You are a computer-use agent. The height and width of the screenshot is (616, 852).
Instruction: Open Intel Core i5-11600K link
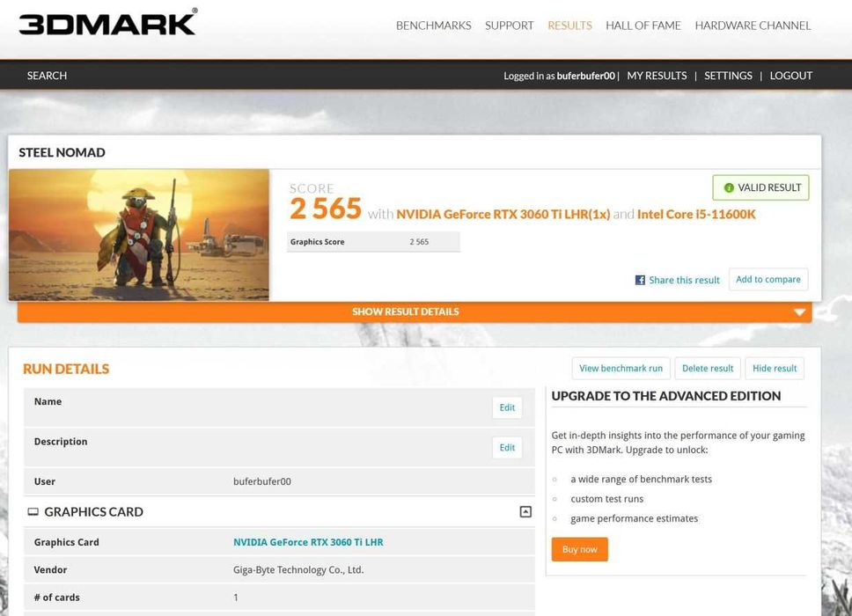(696, 214)
